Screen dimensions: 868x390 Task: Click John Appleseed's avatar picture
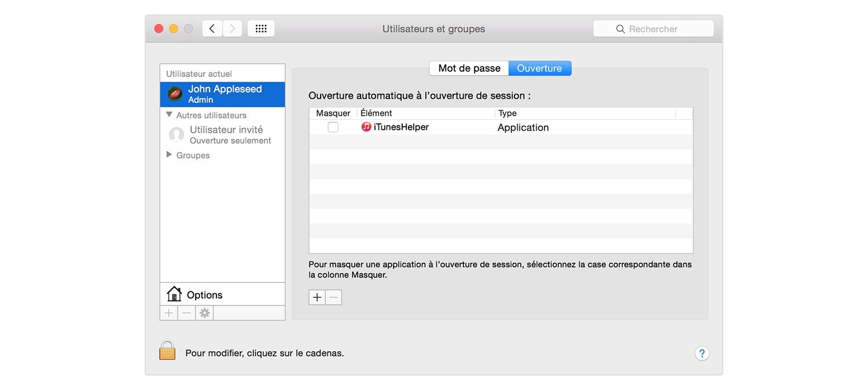[x=174, y=93]
